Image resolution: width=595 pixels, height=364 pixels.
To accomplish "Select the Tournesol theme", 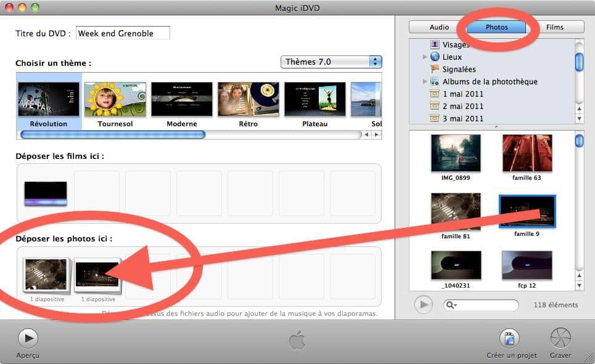I will point(115,99).
